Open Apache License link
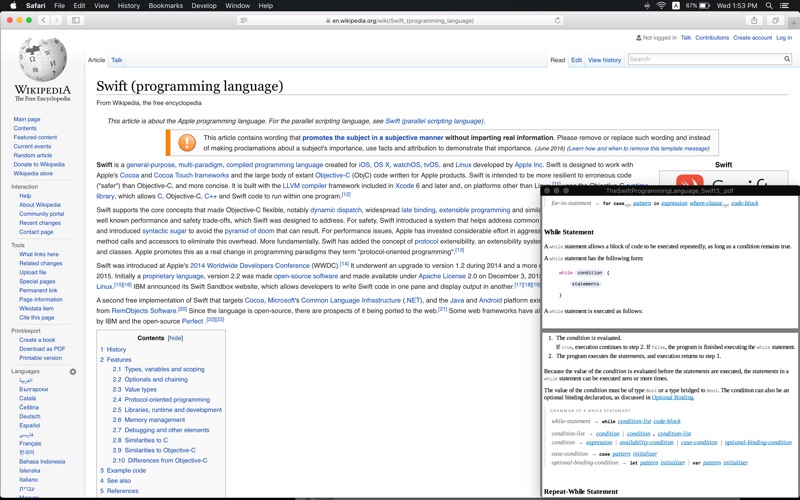 pos(442,276)
